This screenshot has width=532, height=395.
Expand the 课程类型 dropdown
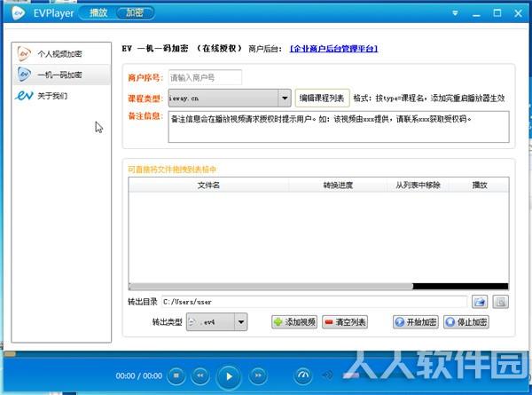[285, 99]
